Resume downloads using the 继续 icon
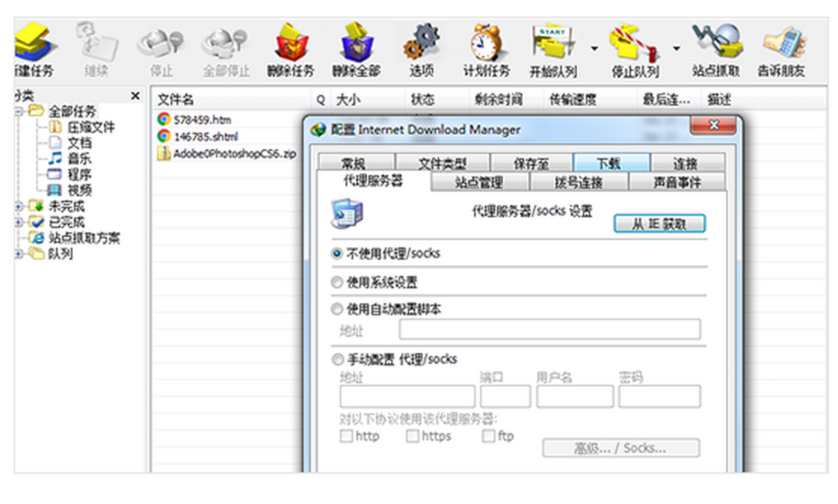 click(98, 42)
